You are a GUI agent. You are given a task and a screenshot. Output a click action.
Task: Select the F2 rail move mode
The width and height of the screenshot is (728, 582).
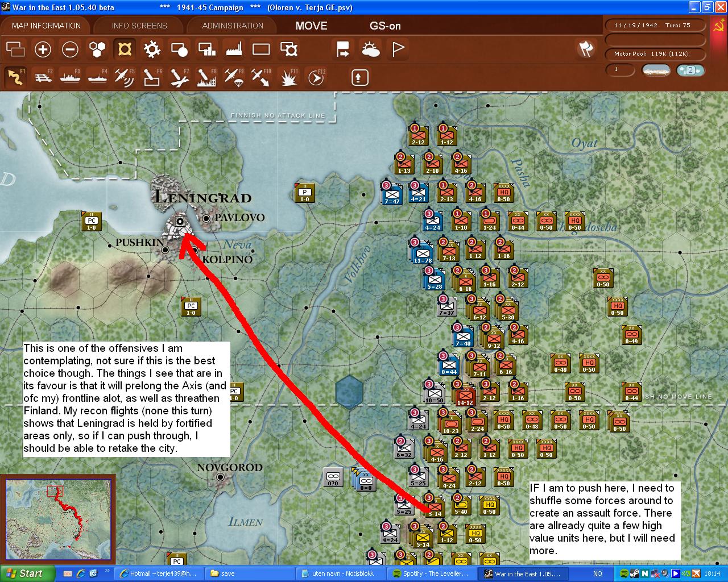pyautogui.click(x=43, y=77)
